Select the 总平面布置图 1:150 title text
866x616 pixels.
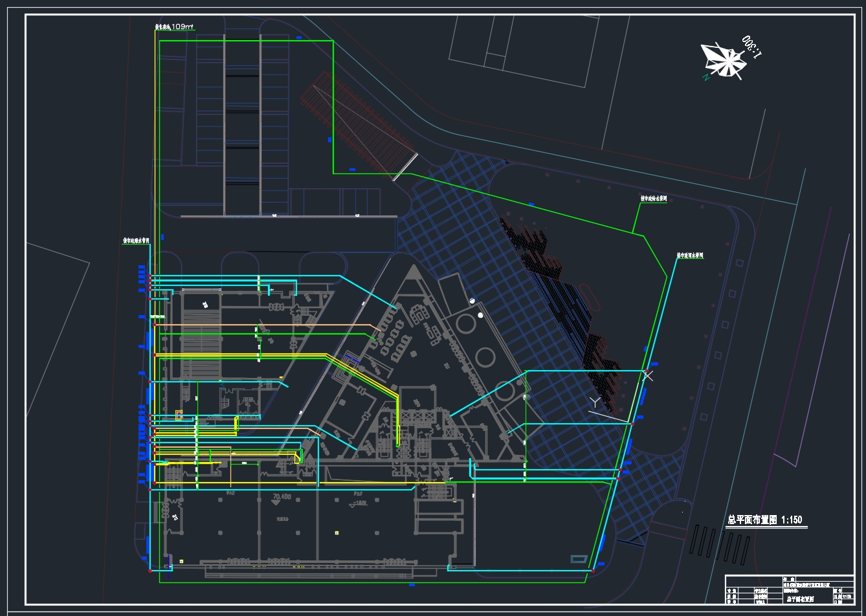pos(764,520)
